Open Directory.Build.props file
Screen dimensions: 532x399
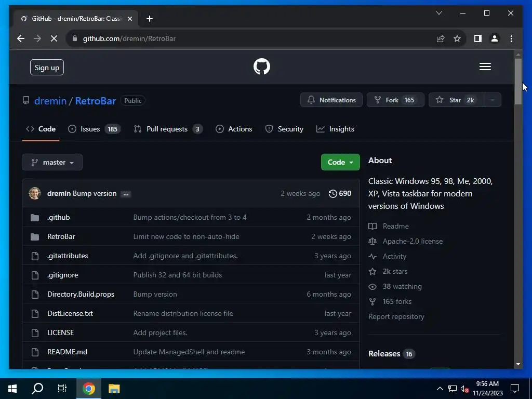(81, 295)
